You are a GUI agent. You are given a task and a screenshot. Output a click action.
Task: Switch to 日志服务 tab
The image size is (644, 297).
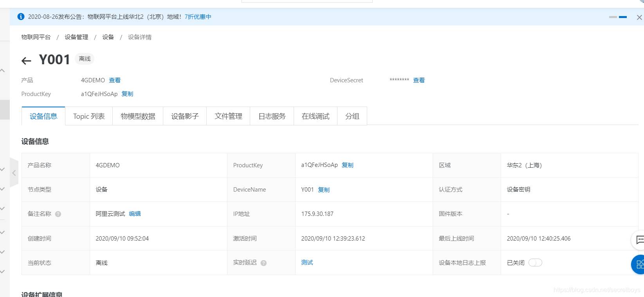272,116
